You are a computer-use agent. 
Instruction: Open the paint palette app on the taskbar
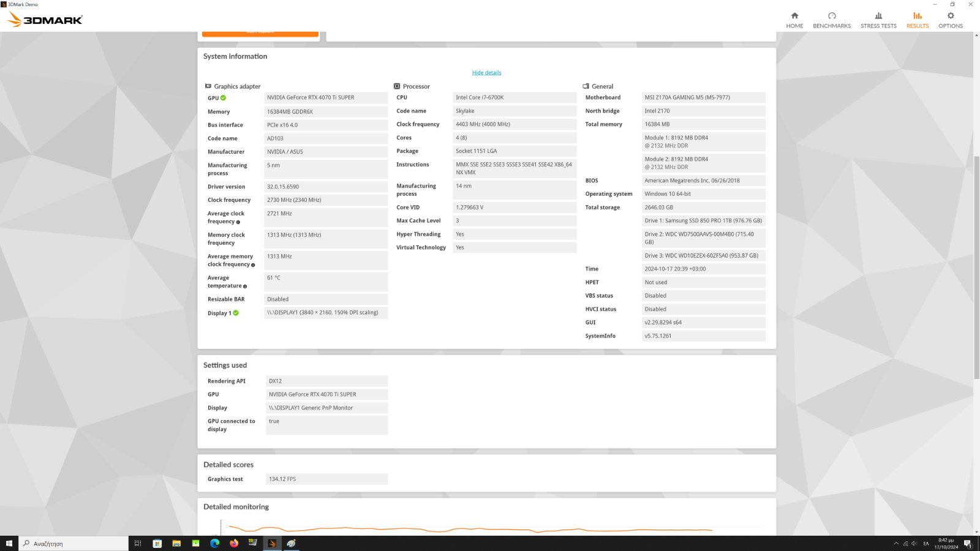(x=292, y=543)
